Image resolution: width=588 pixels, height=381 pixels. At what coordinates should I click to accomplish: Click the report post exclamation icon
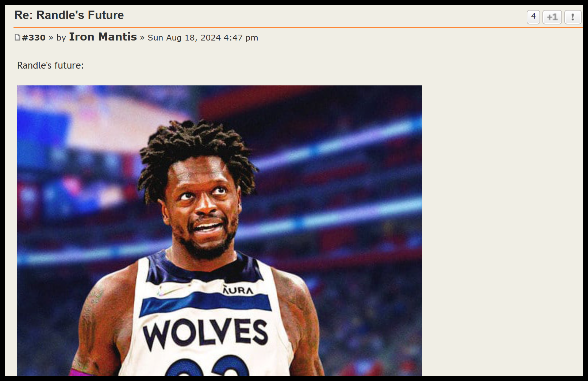(573, 17)
